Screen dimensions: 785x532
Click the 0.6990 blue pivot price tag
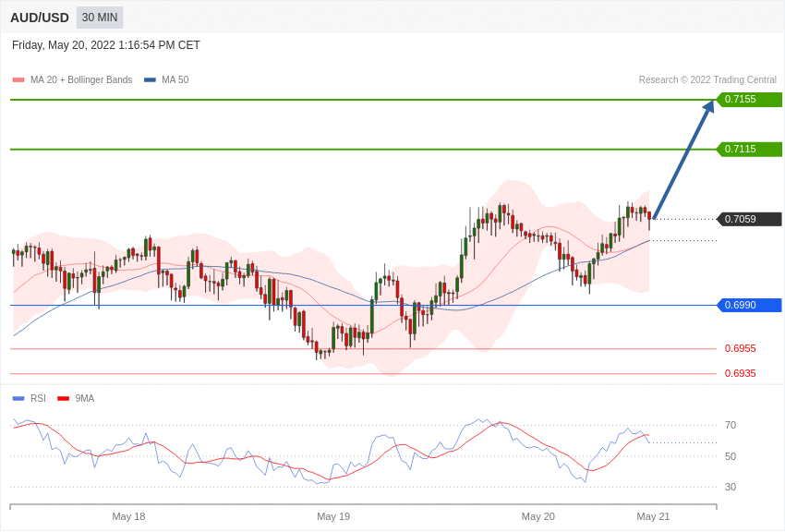click(750, 306)
